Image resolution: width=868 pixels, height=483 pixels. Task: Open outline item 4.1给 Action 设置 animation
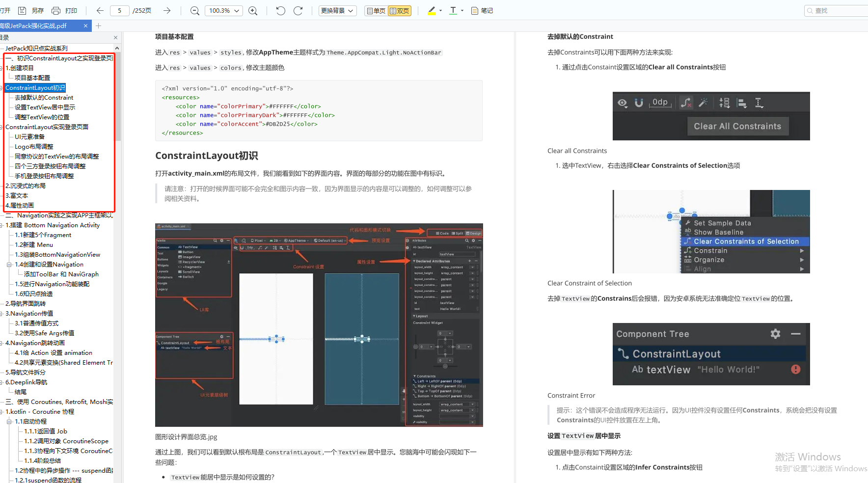click(x=54, y=352)
